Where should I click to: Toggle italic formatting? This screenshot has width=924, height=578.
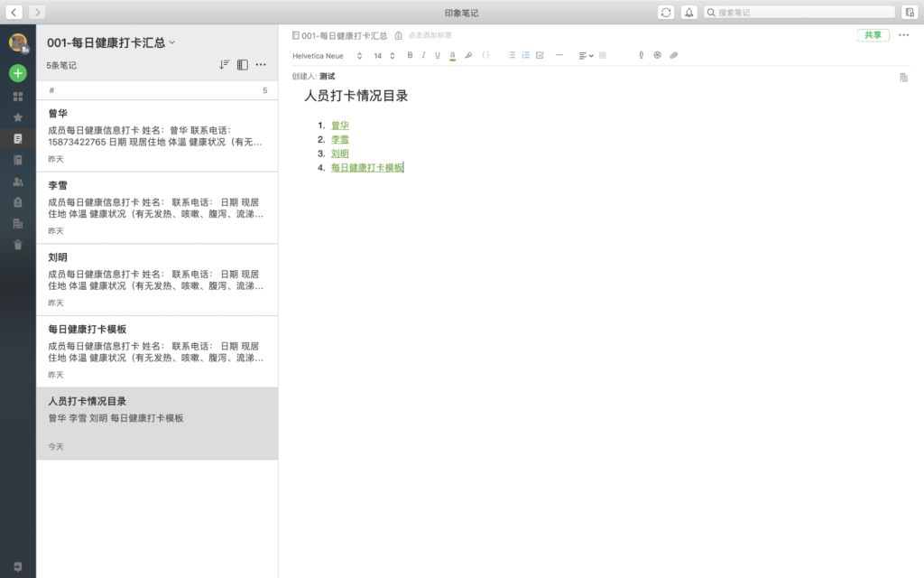pos(423,55)
